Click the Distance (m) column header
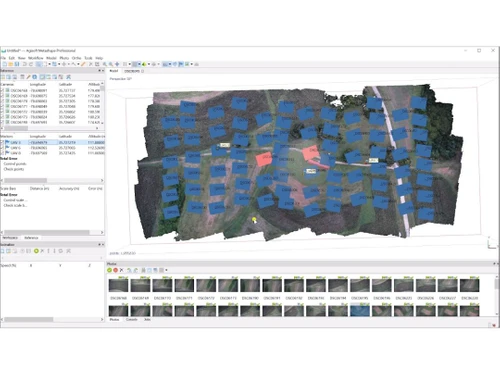 39,188
